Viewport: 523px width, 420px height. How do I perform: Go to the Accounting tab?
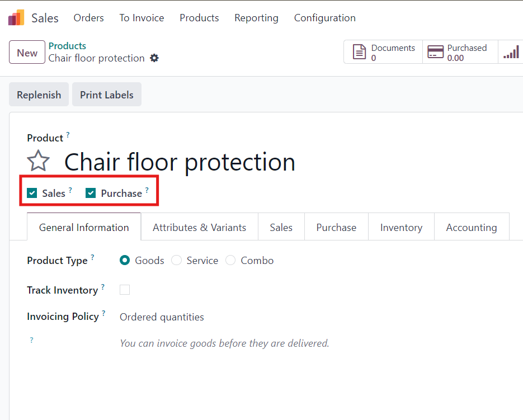471,228
